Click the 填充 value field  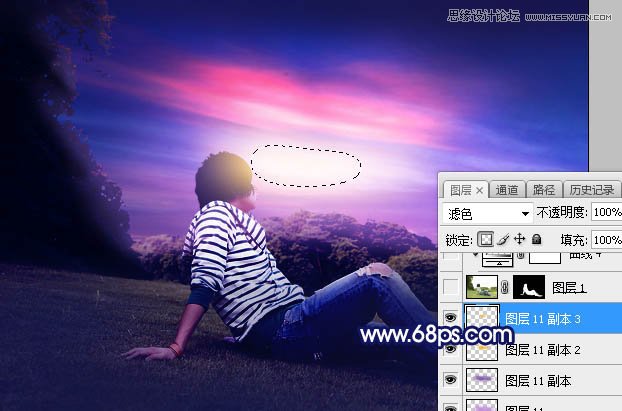[607, 240]
